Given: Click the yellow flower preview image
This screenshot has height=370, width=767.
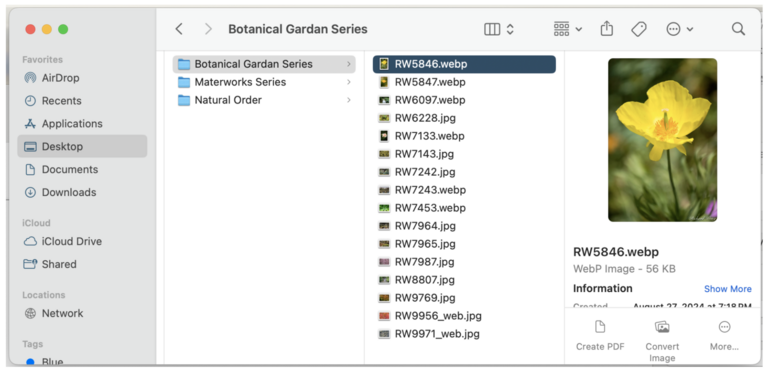Looking at the screenshot, I should (662, 140).
